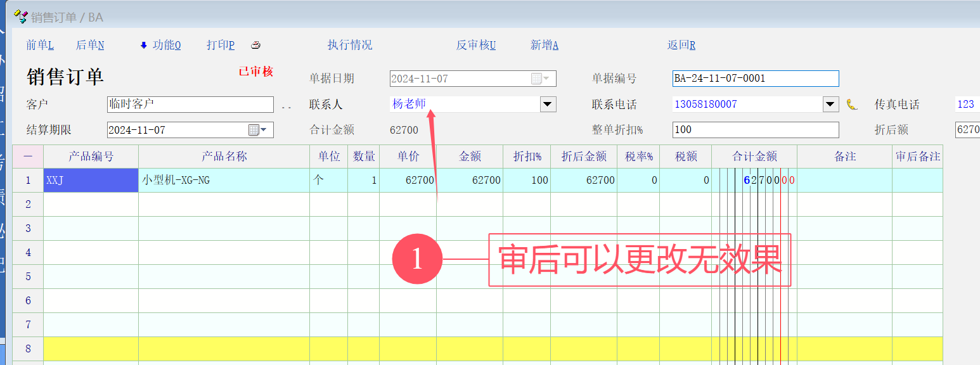Open the 联系电话 dropdown arrow
This screenshot has width=980, height=365.
[830, 105]
